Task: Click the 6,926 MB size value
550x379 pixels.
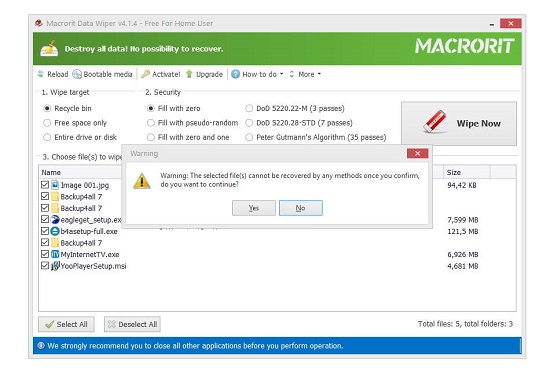Action: click(463, 254)
